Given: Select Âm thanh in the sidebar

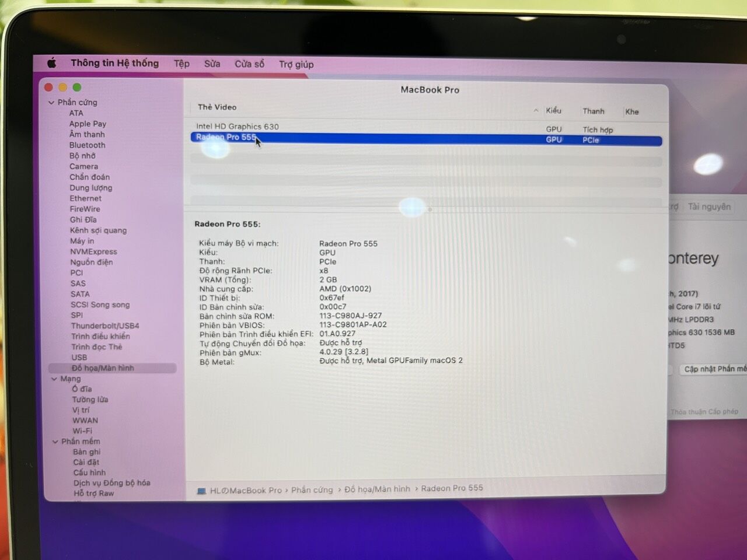Looking at the screenshot, I should click(x=87, y=134).
